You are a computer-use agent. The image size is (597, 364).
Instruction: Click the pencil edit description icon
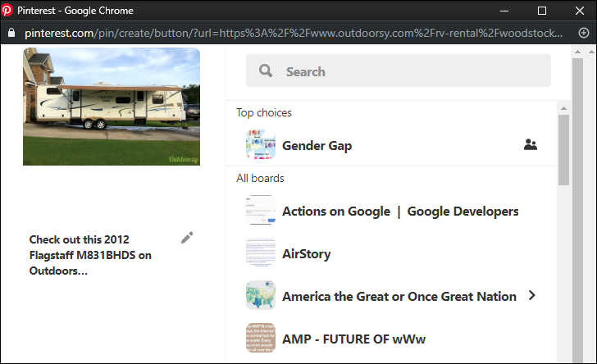click(x=187, y=238)
